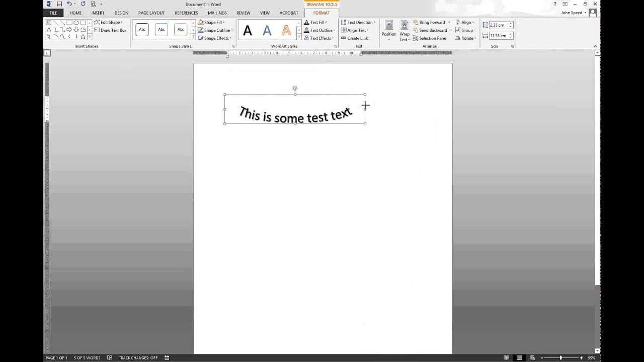Switch to the REFERENCES tab
The image size is (644, 362).
(186, 13)
